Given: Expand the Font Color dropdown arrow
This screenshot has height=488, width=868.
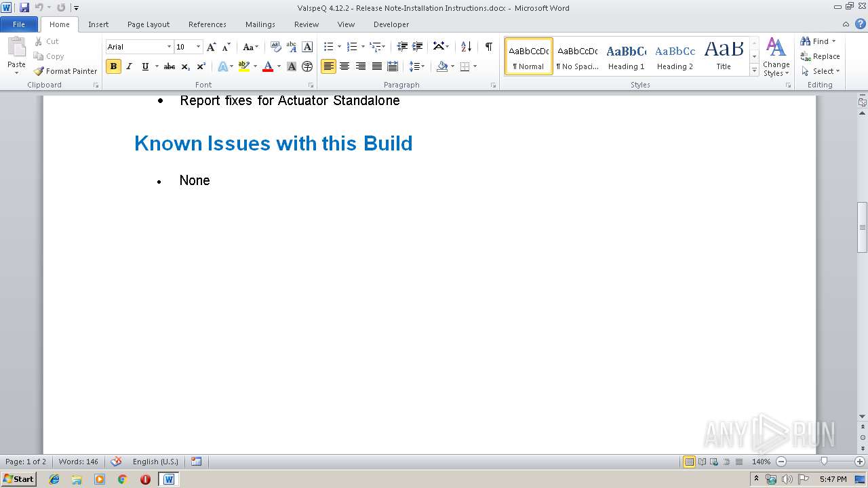Looking at the screenshot, I should coord(279,66).
